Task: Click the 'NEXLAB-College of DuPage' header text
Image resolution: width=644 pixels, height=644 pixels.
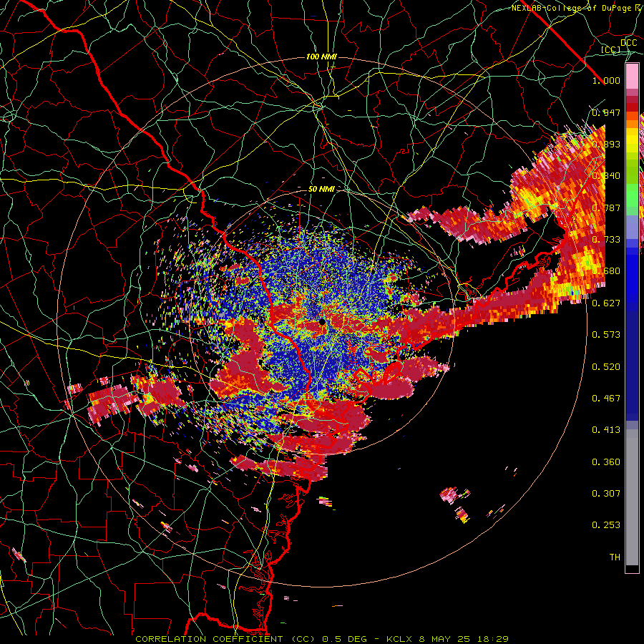Action: tap(573, 8)
